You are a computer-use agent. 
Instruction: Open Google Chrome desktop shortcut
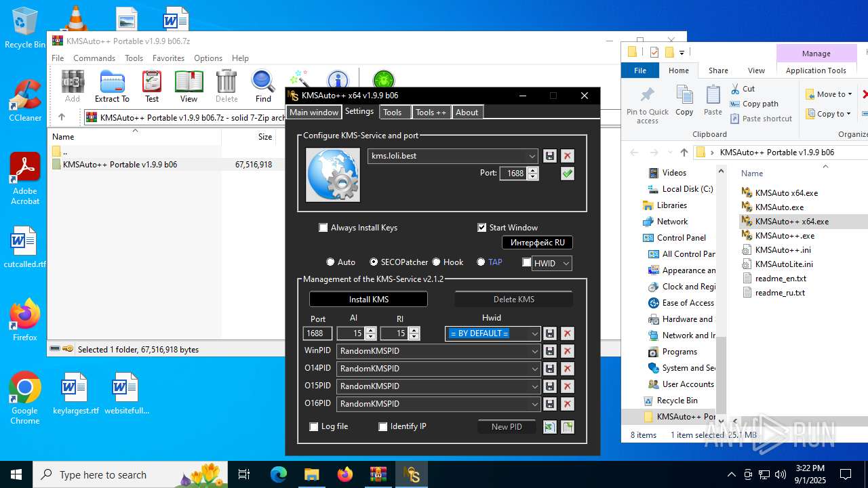click(25, 399)
